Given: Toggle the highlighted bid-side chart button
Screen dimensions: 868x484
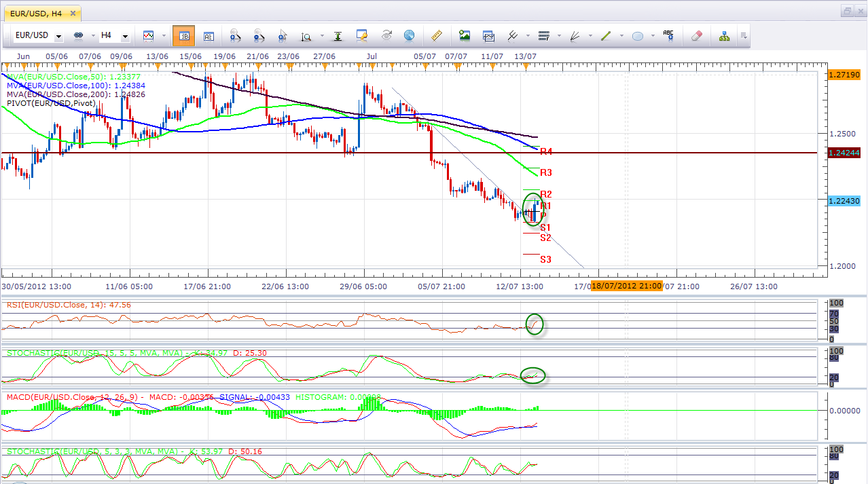Looking at the screenshot, I should tap(183, 35).
